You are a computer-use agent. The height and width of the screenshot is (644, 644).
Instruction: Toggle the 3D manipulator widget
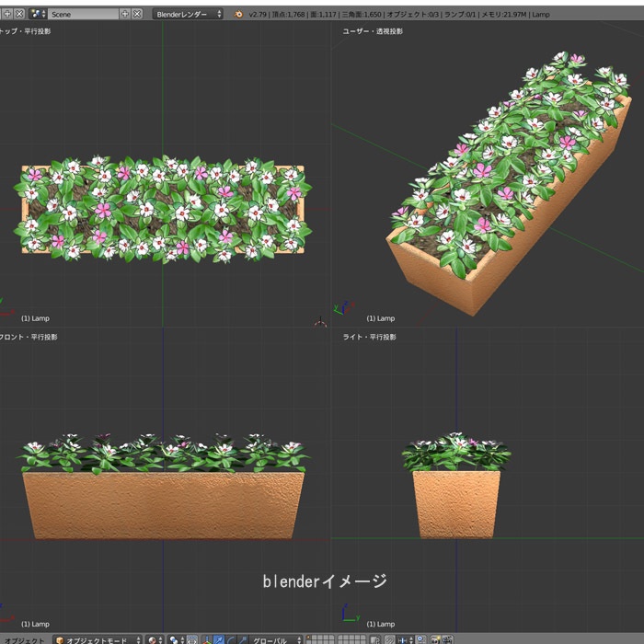pyautogui.click(x=206, y=639)
